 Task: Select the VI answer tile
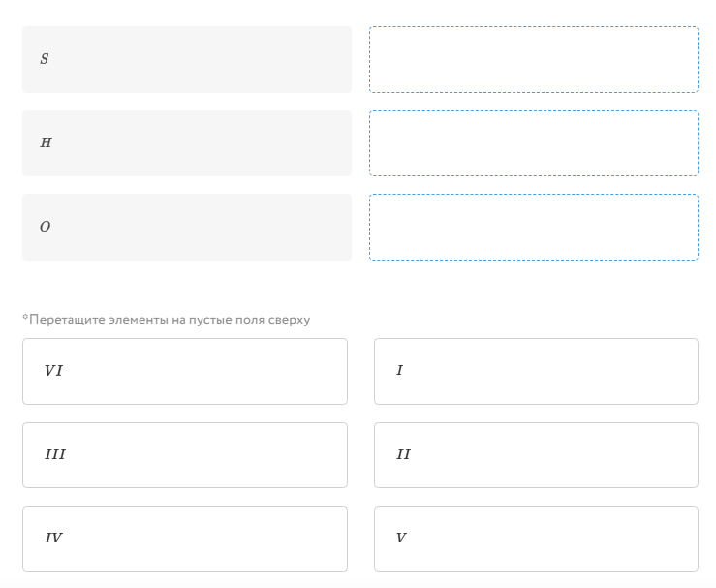click(x=184, y=371)
